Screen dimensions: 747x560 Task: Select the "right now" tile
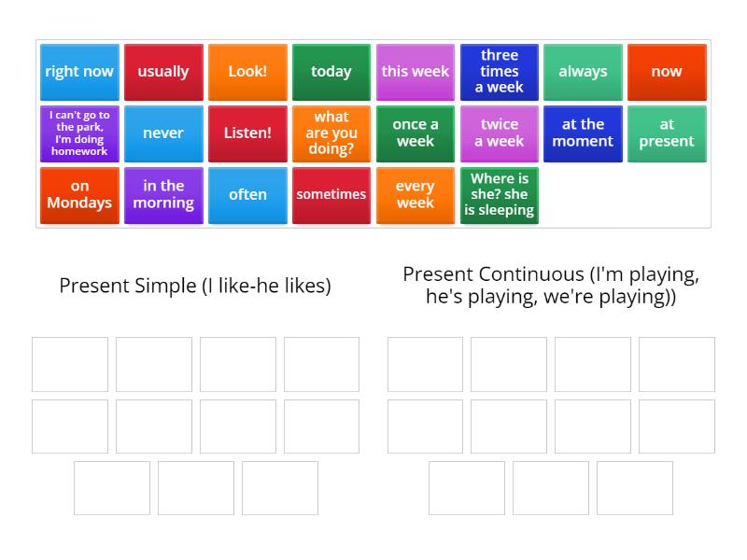coord(79,72)
